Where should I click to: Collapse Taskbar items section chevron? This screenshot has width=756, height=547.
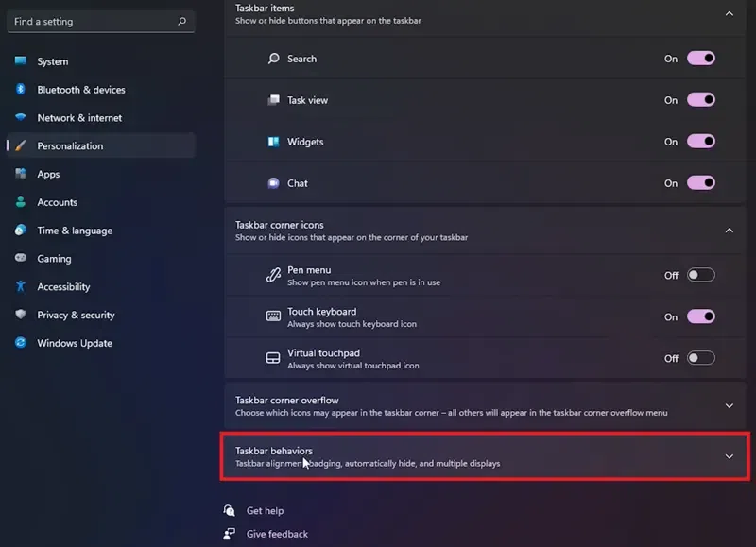(729, 14)
